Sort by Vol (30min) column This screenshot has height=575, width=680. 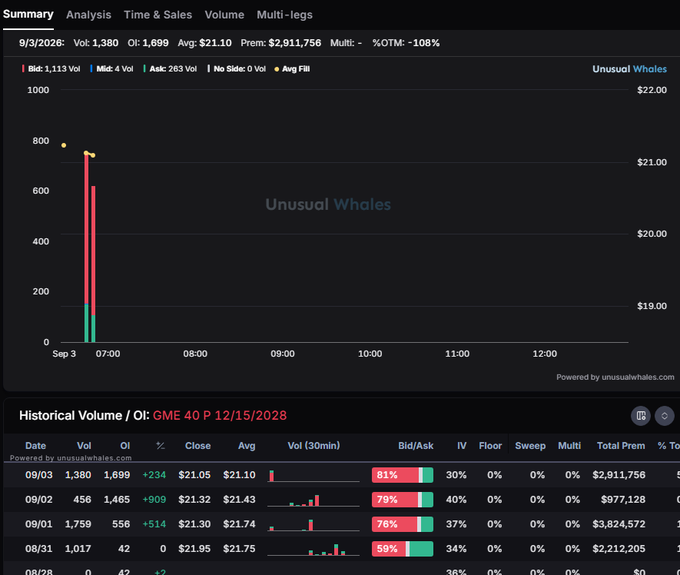[314, 446]
